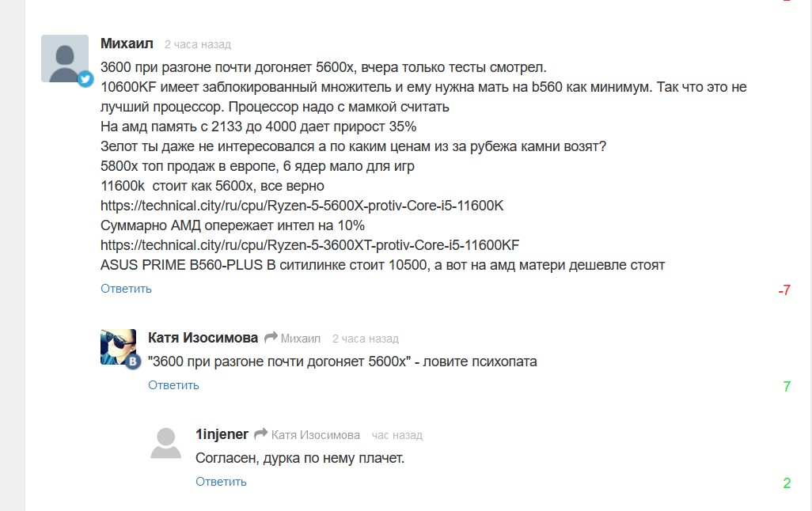Viewport: 812px width, 511px height.
Task: Open 1injener's username link
Action: pyautogui.click(x=222, y=434)
